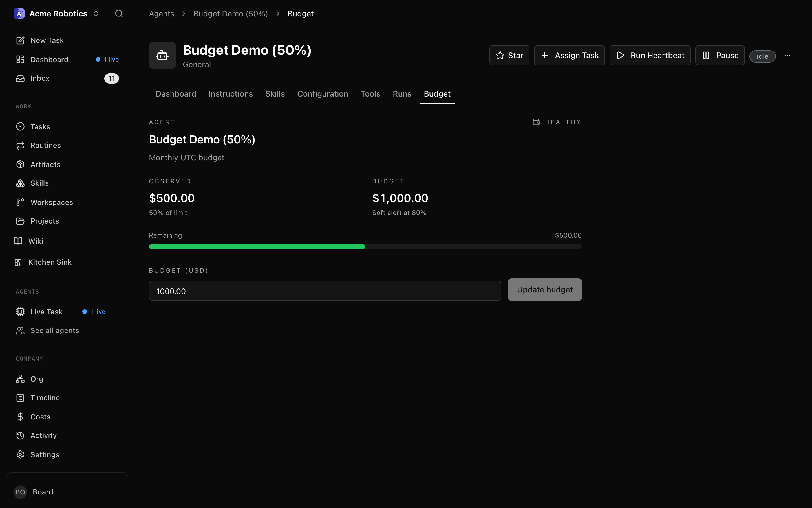The image size is (812, 508).
Task: Click the Workspaces branch icon
Action: (x=20, y=202)
